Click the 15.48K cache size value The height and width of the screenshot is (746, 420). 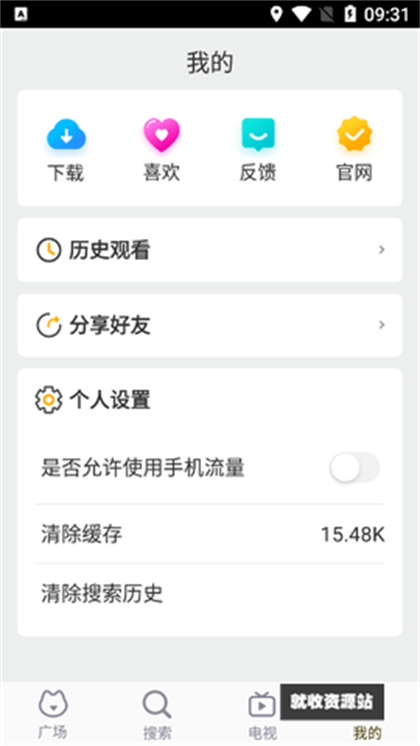point(352,534)
